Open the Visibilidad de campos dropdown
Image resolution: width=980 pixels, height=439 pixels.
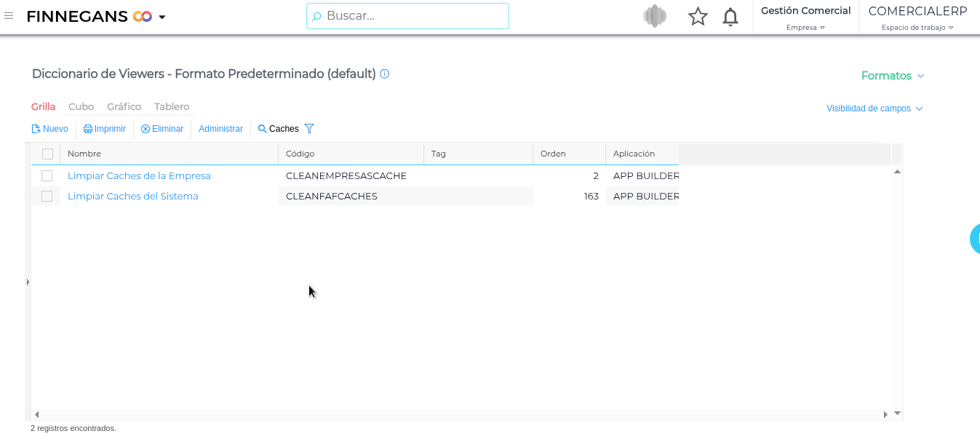click(874, 108)
